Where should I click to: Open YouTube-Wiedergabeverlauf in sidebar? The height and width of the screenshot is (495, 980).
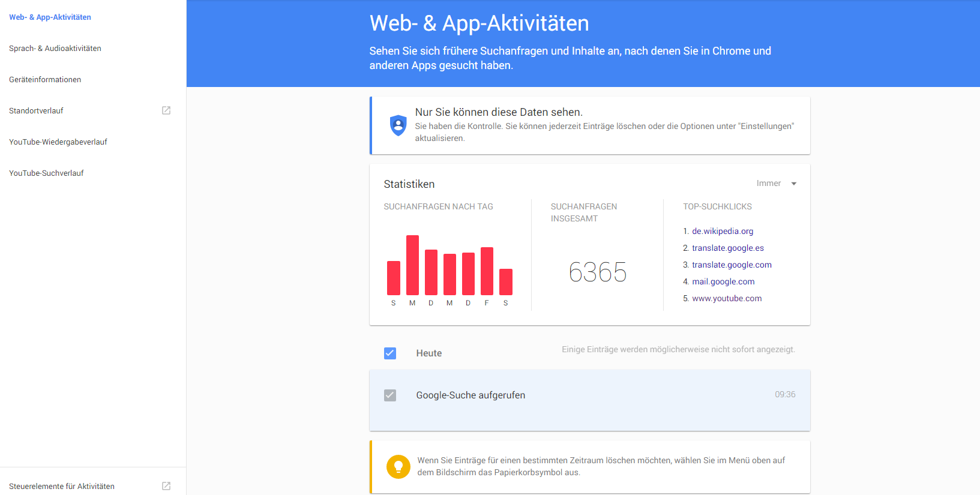click(58, 142)
